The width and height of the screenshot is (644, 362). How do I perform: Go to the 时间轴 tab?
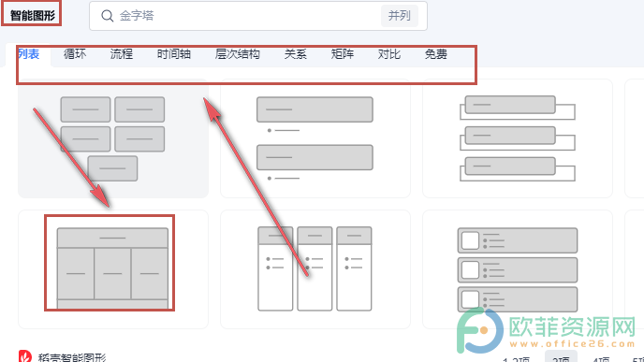click(174, 53)
